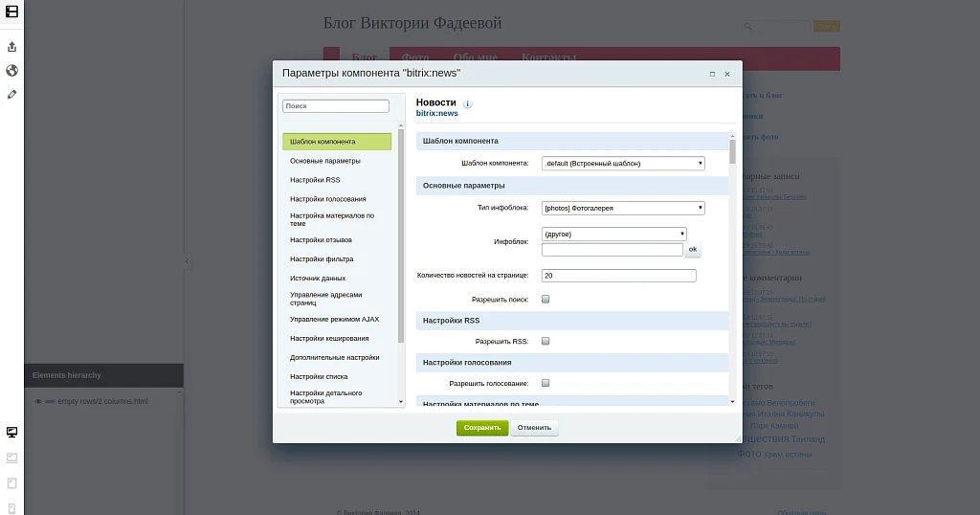Click the desktop monitor view icon
980x515 pixels.
(11, 433)
